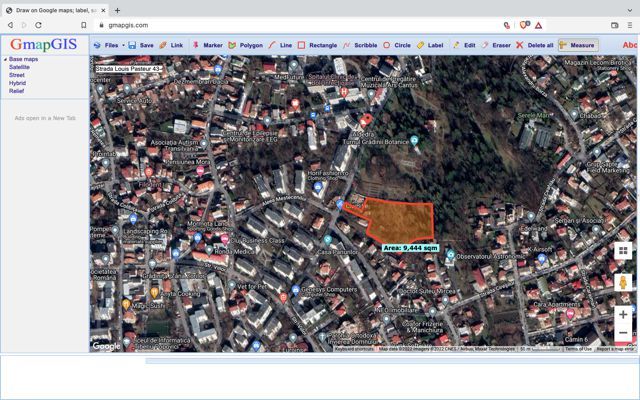640x400 pixels.
Task: Click the bookmark icon beside address bar
Action: point(84,25)
